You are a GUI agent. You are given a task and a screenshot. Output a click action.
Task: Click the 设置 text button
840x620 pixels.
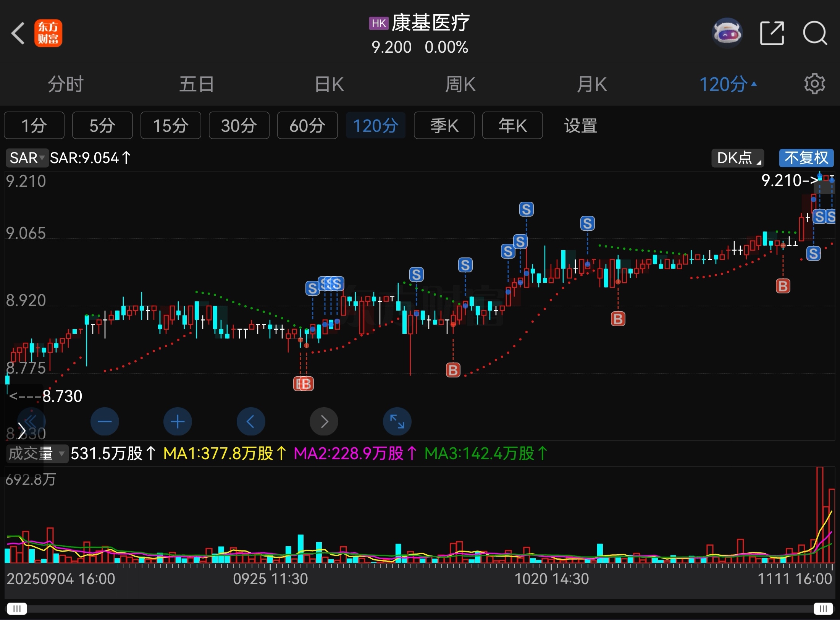[x=581, y=125]
